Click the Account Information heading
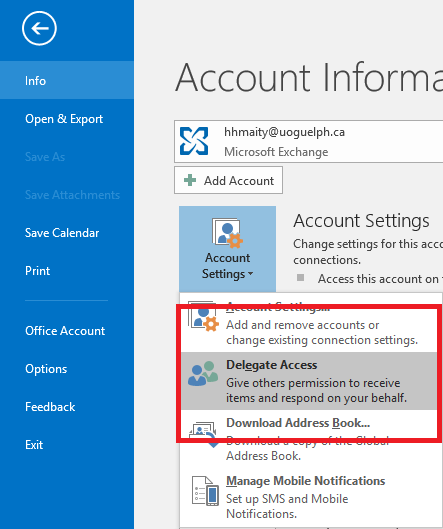Image resolution: width=443 pixels, height=529 pixels. click(309, 78)
